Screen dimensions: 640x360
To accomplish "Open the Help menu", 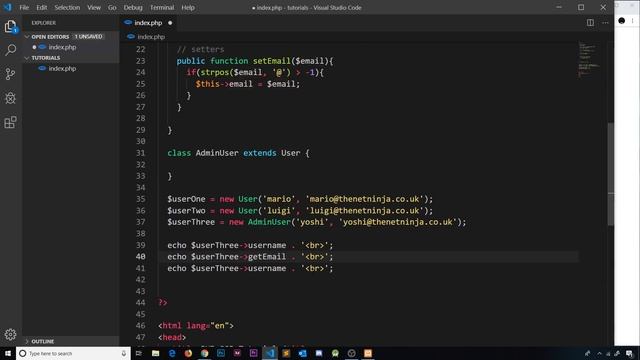I will 188,7.
